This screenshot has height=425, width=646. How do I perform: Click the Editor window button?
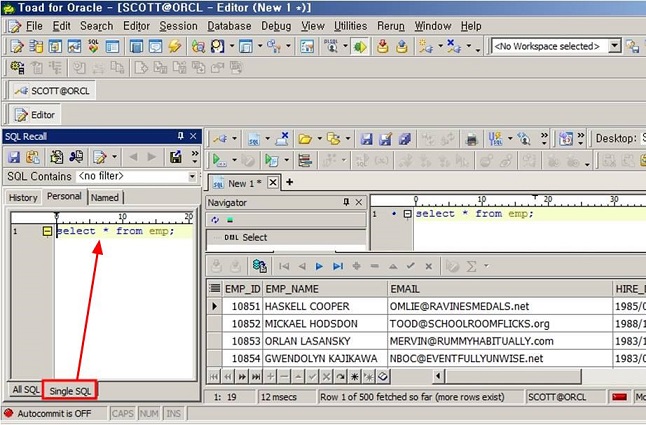click(x=35, y=115)
